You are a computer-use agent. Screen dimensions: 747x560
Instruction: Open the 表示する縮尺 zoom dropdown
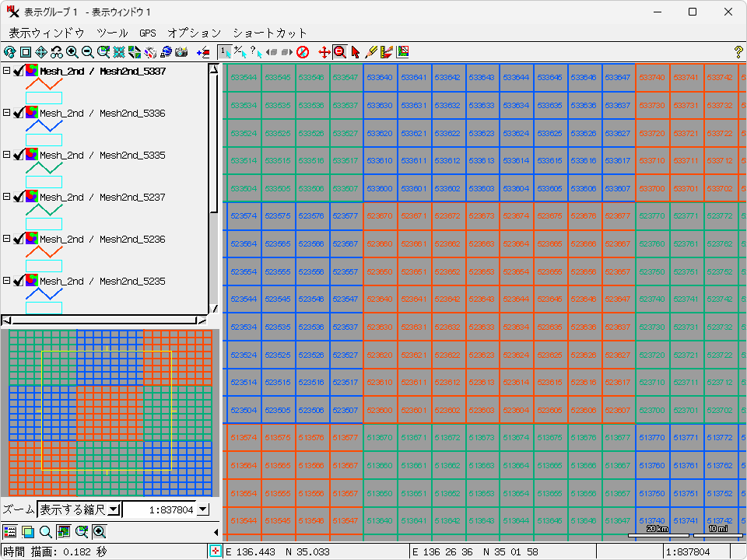click(x=114, y=509)
